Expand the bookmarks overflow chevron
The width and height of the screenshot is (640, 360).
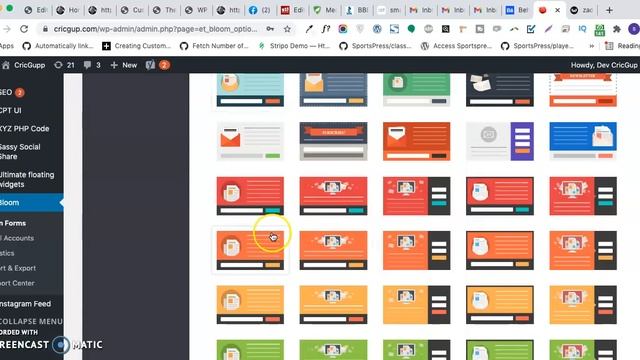coord(591,46)
